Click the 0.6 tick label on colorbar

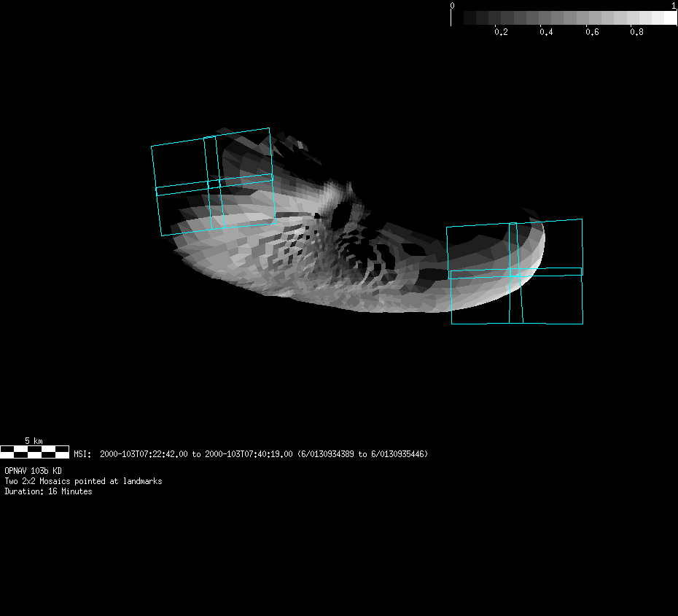point(591,33)
